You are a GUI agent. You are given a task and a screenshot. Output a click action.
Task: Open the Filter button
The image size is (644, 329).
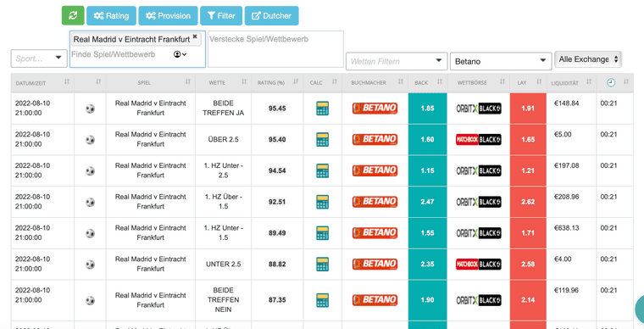tap(221, 15)
